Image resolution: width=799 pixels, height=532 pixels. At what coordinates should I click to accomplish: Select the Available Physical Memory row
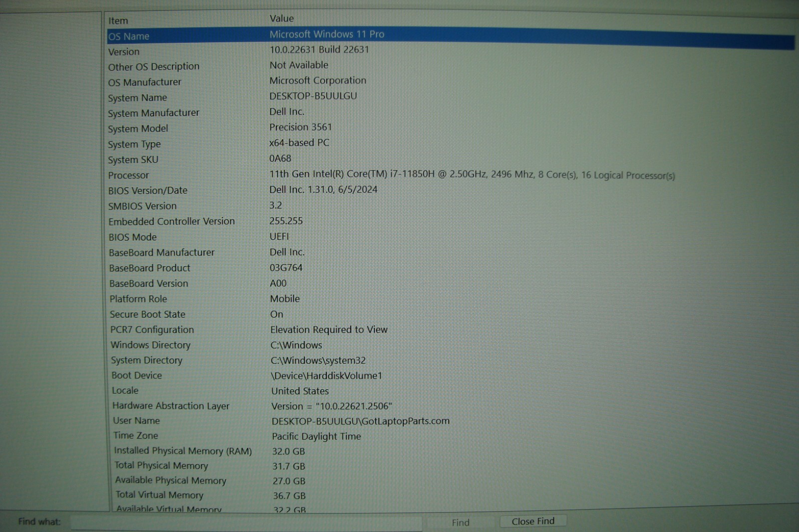170,480
